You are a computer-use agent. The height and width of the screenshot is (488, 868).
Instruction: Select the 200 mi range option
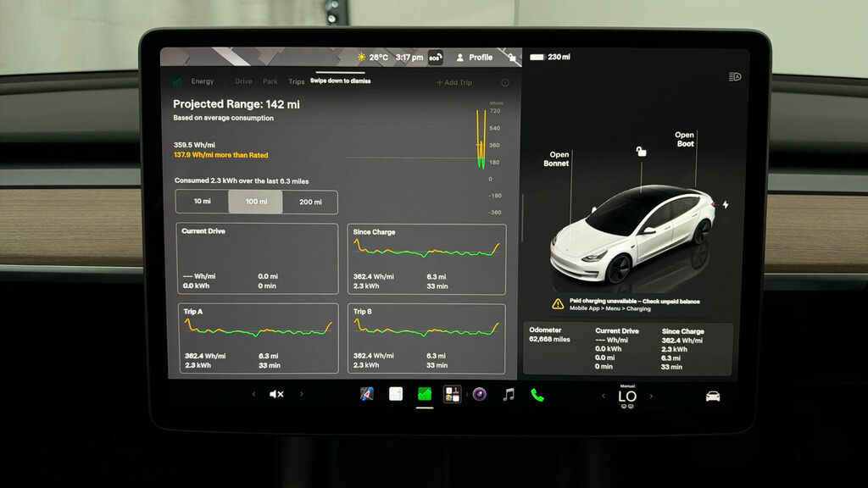310,202
